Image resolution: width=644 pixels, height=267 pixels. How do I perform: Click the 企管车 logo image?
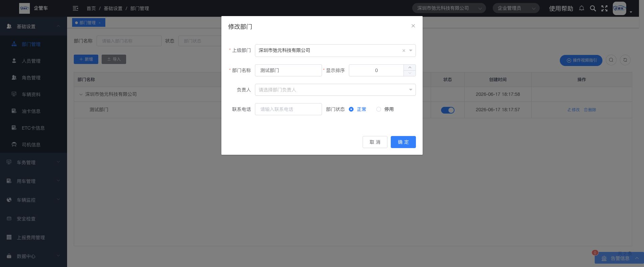[x=24, y=8]
